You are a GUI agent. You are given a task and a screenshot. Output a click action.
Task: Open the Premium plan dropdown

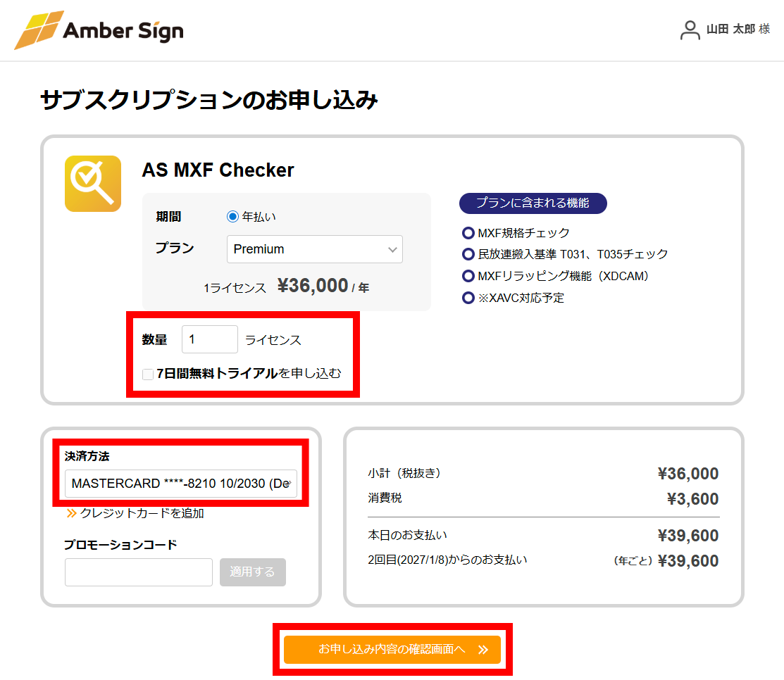[x=314, y=249]
